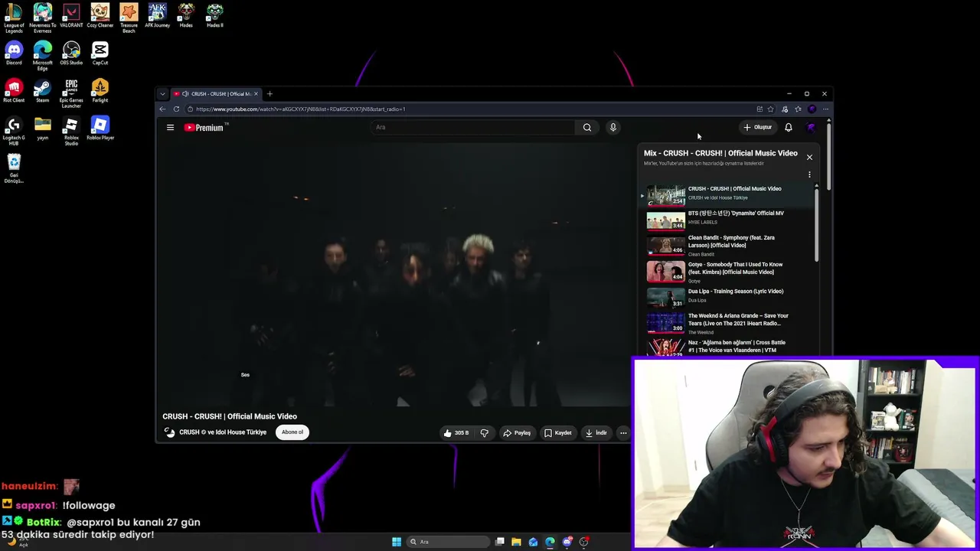The width and height of the screenshot is (980, 551).
Task: Launch AFK Journey from the desktop
Action: tap(157, 16)
